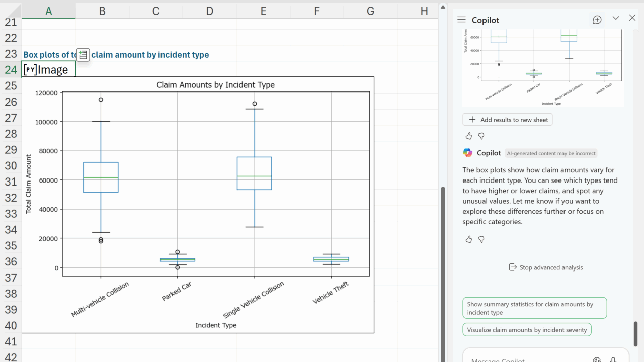Open the Copilot hamburger menu
The height and width of the screenshot is (362, 644).
pyautogui.click(x=461, y=20)
